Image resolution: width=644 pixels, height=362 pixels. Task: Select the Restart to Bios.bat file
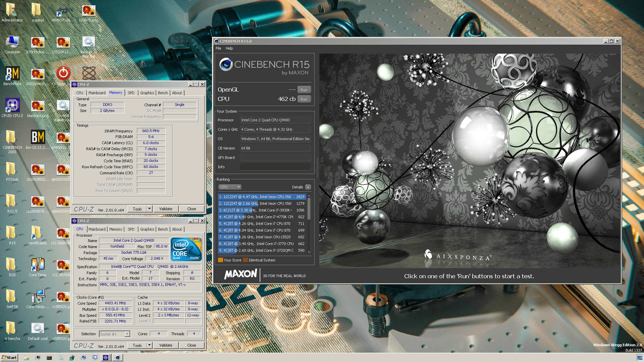(x=89, y=47)
